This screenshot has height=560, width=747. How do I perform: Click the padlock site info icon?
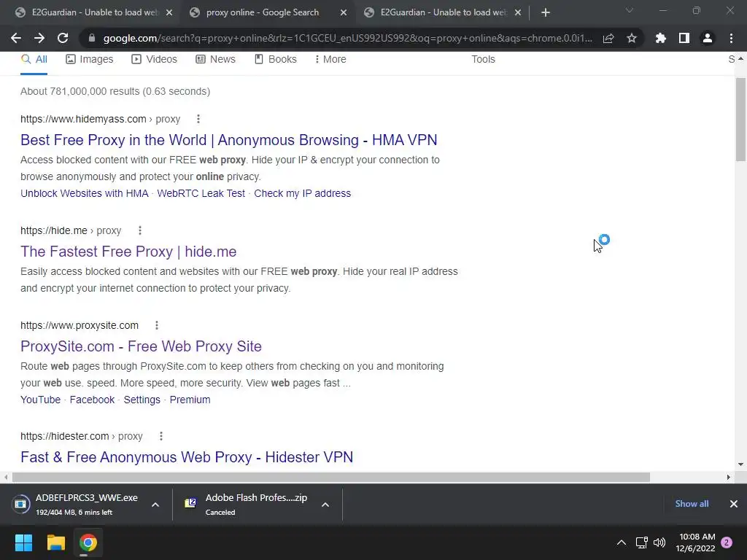coord(91,38)
